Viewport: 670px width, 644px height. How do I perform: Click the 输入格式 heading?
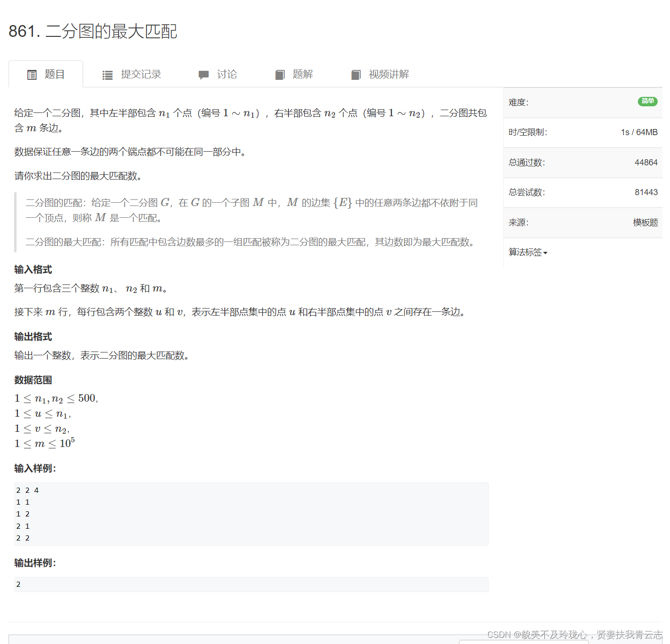tap(33, 270)
